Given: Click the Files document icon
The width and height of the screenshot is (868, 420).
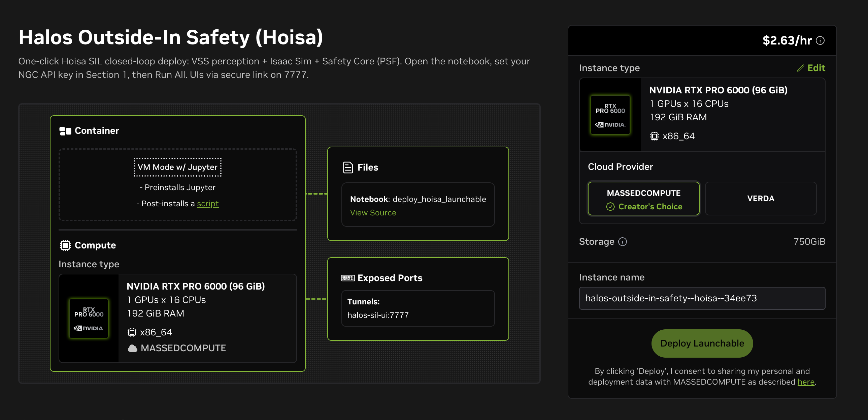Looking at the screenshot, I should (x=348, y=167).
